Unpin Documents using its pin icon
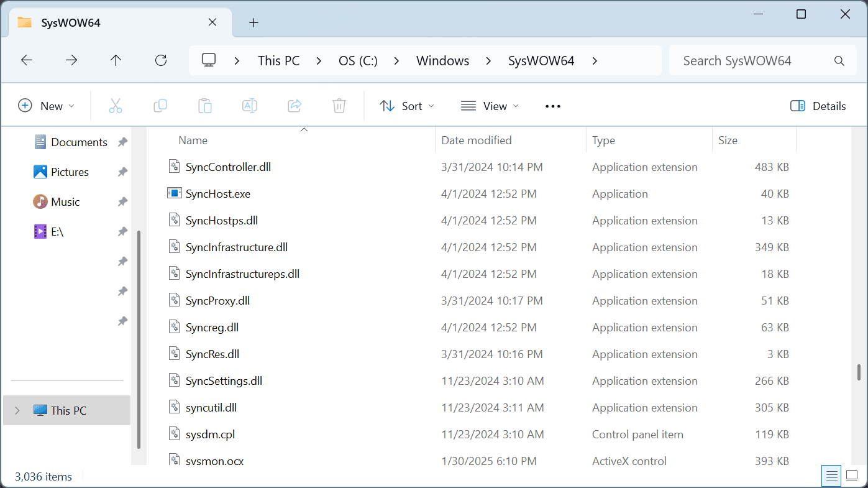The height and width of the screenshot is (488, 868). pos(122,142)
